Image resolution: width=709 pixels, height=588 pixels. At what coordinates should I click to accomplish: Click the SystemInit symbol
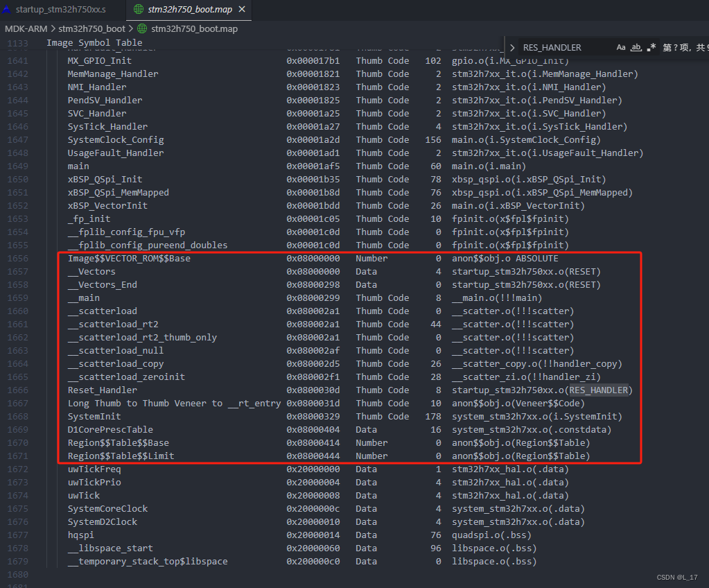coord(94,416)
